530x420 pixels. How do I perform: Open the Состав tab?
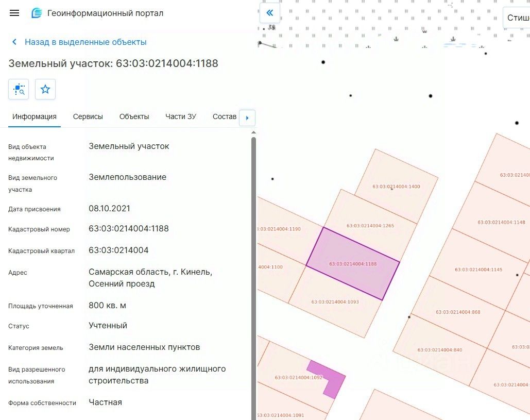coord(225,116)
